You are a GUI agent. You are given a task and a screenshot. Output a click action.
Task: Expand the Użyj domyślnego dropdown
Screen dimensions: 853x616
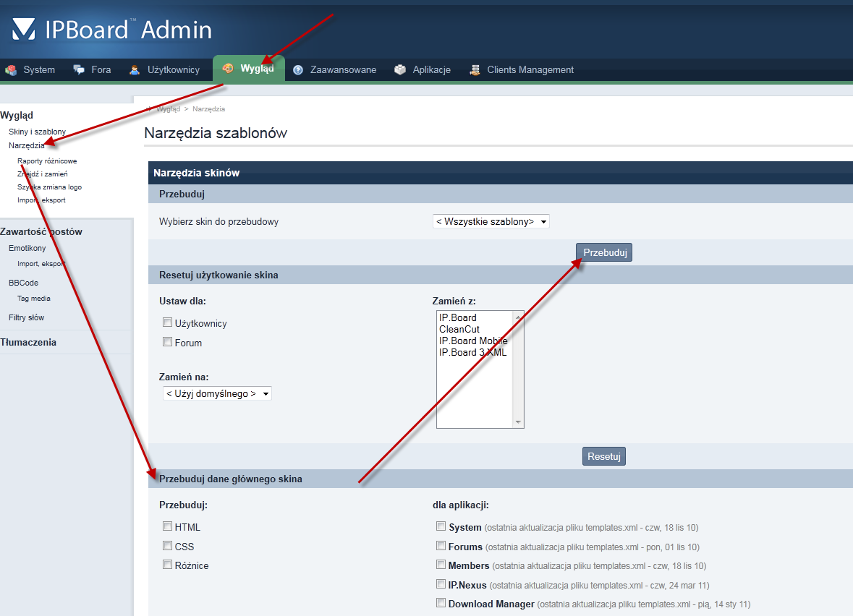point(217,394)
